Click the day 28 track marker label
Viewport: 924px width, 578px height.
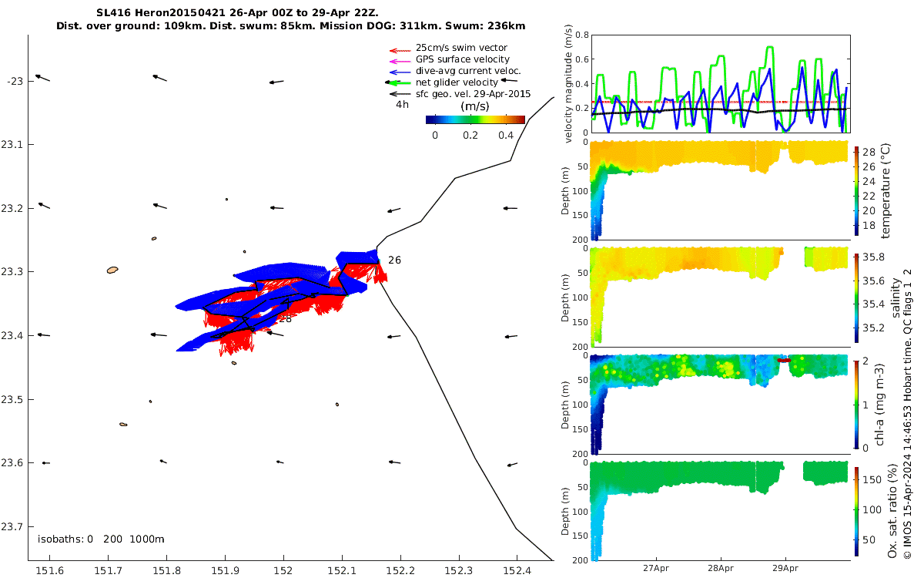click(x=285, y=318)
